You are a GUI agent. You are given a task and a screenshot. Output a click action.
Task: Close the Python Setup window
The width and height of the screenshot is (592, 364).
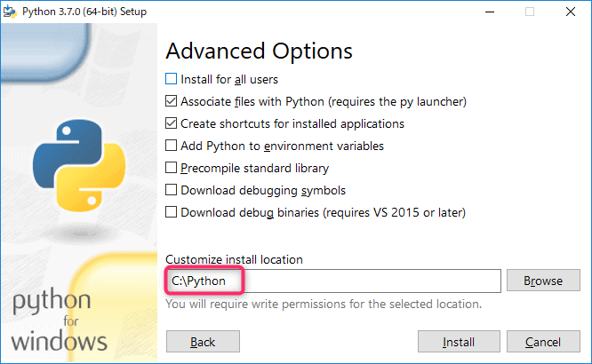point(571,12)
